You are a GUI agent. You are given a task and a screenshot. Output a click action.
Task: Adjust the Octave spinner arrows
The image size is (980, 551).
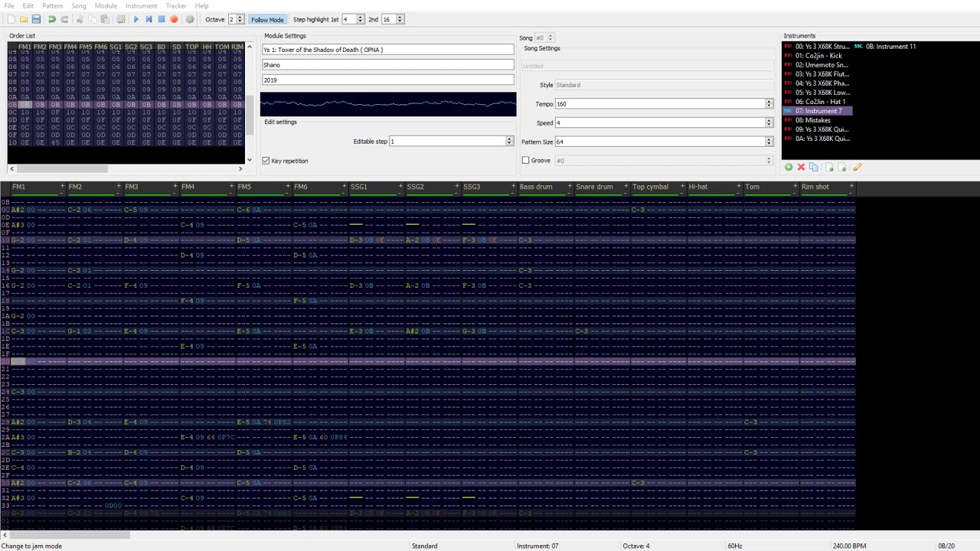(x=240, y=19)
